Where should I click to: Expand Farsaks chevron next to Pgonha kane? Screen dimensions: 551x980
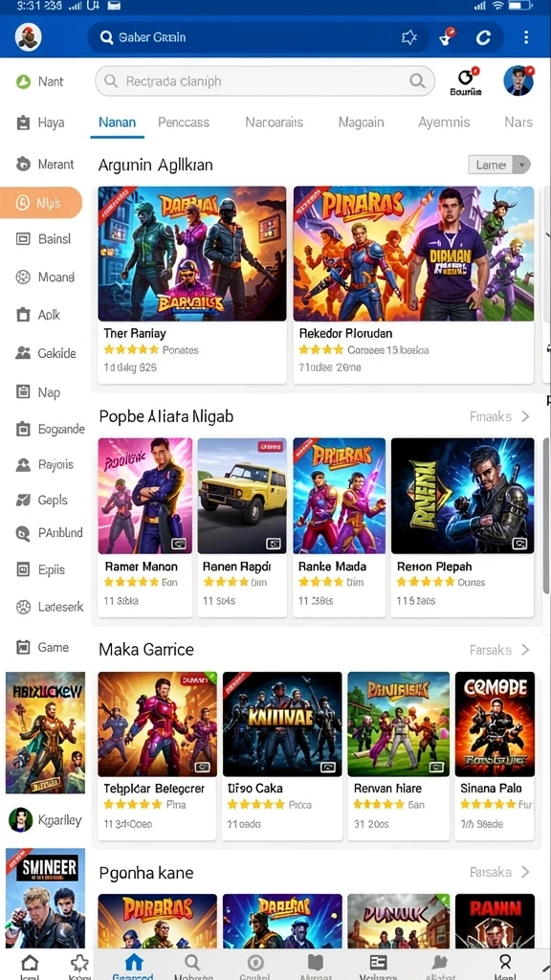[x=525, y=872]
